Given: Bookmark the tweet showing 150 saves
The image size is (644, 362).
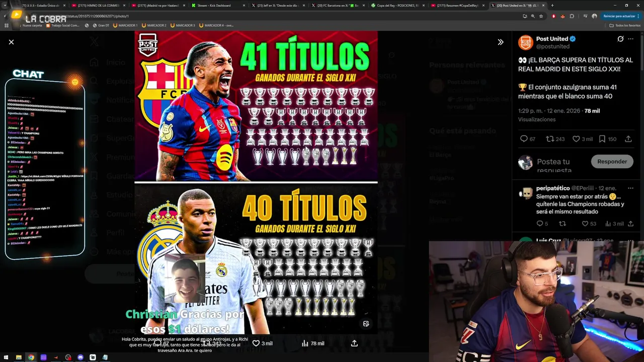Looking at the screenshot, I should click(x=602, y=139).
